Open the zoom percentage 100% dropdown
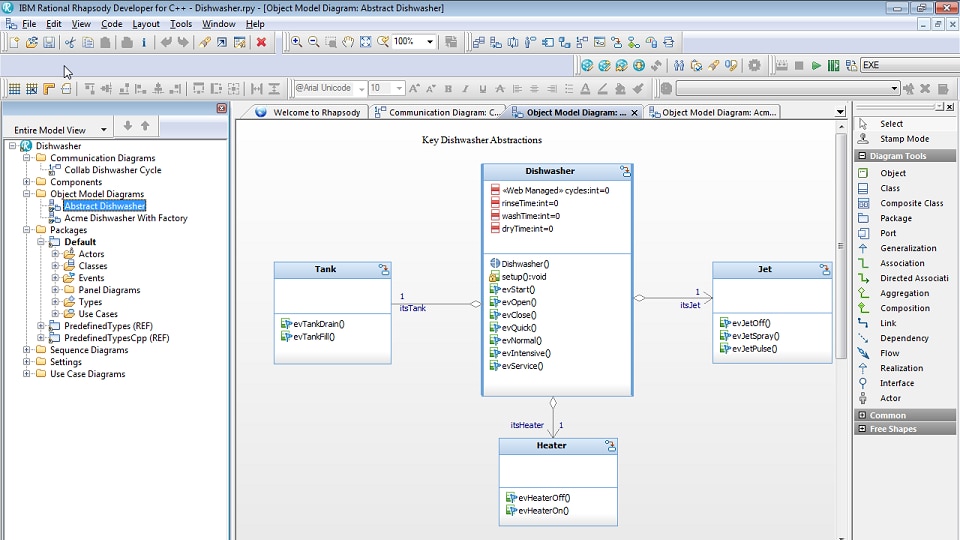Screen dimensions: 960x540 click(x=430, y=42)
